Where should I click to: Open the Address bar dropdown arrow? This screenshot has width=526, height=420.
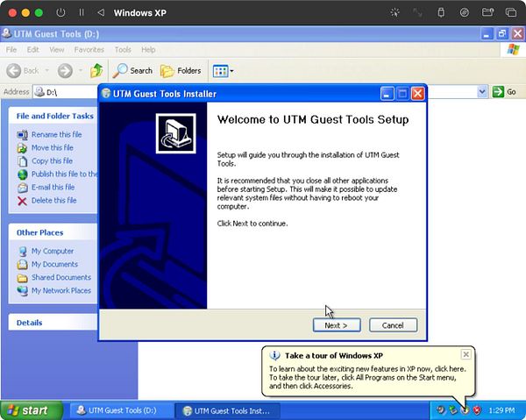coord(482,91)
